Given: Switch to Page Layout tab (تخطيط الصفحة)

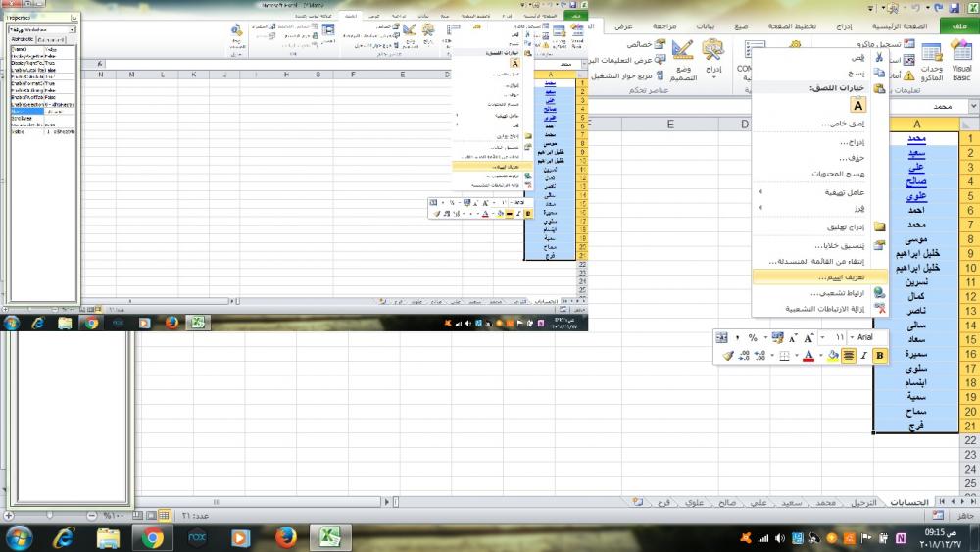Looking at the screenshot, I should 792,26.
